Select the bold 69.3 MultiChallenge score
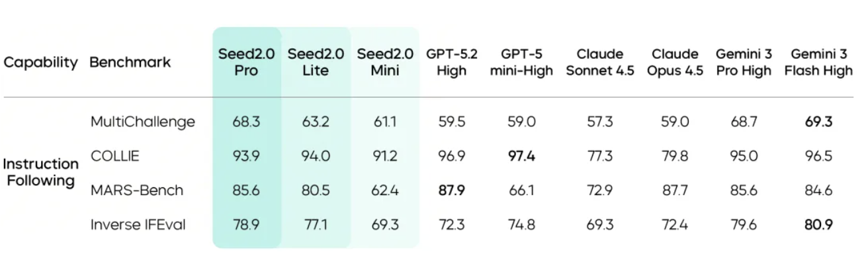The height and width of the screenshot is (266, 868). tap(818, 122)
